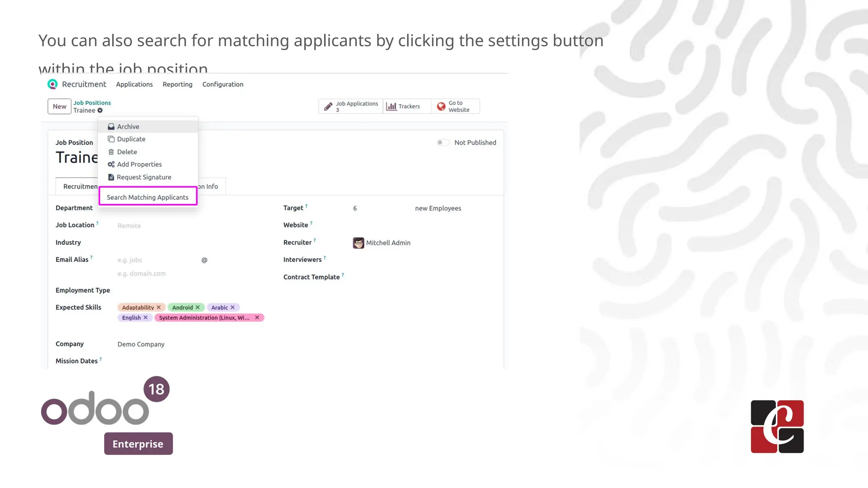Image resolution: width=868 pixels, height=488 pixels.
Task: Remove the English skill tag
Action: click(145, 318)
